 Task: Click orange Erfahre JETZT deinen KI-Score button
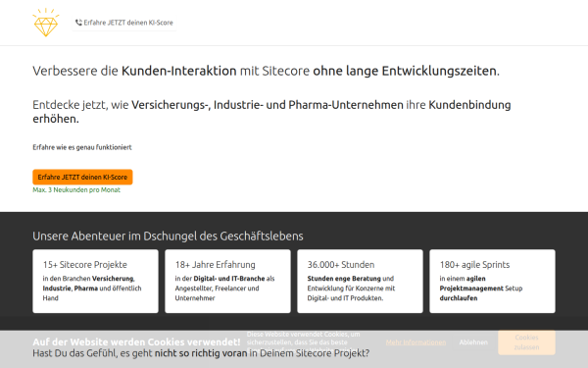tap(82, 177)
